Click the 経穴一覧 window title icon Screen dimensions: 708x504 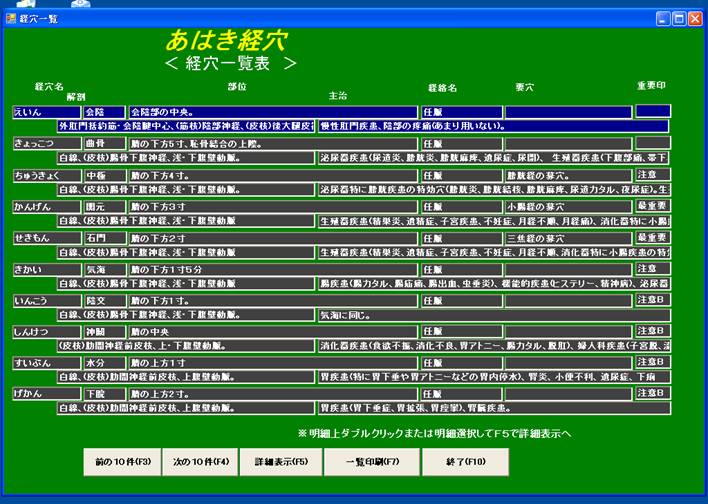pyautogui.click(x=12, y=18)
